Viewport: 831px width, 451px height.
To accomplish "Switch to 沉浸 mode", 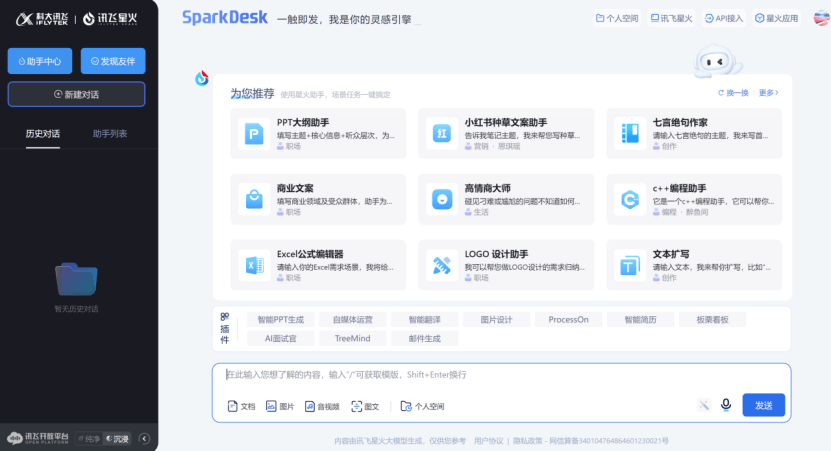I will click(117, 438).
